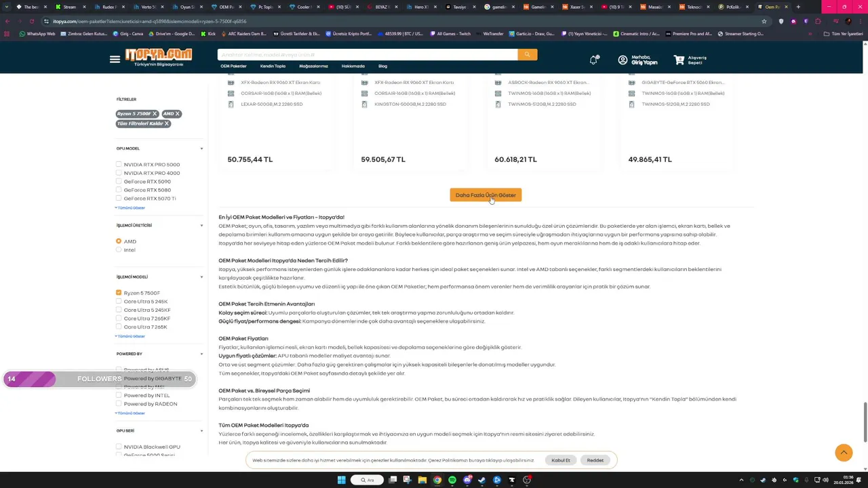Screen dimensions: 868x488
Task: Click Tüm Filtreleri Kaldır chip
Action: click(142, 123)
